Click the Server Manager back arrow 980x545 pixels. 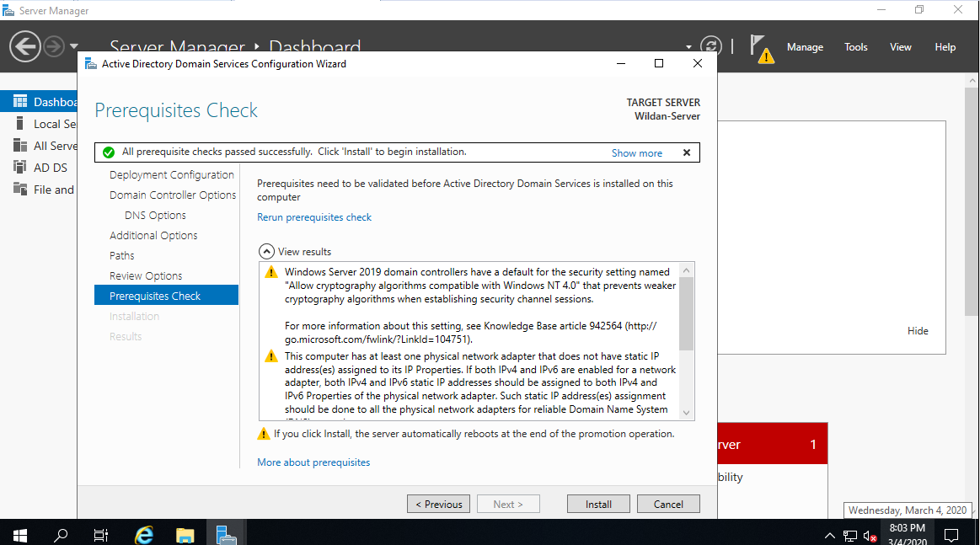click(x=25, y=46)
